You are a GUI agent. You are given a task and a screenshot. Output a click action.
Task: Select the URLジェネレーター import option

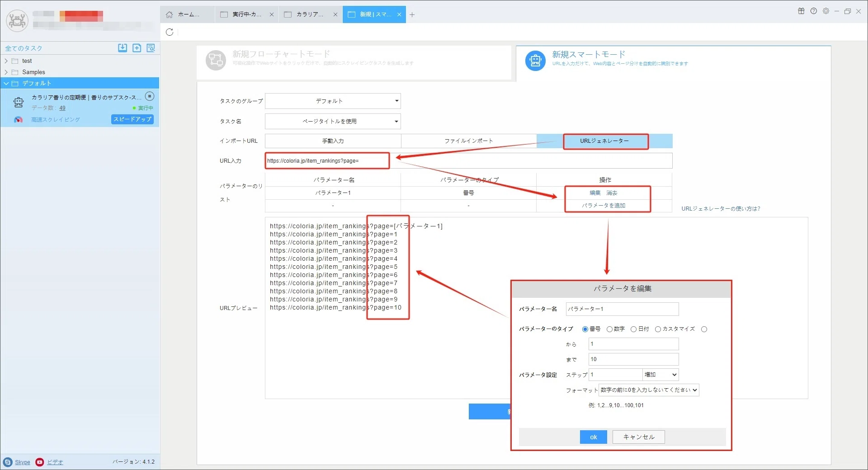604,141
